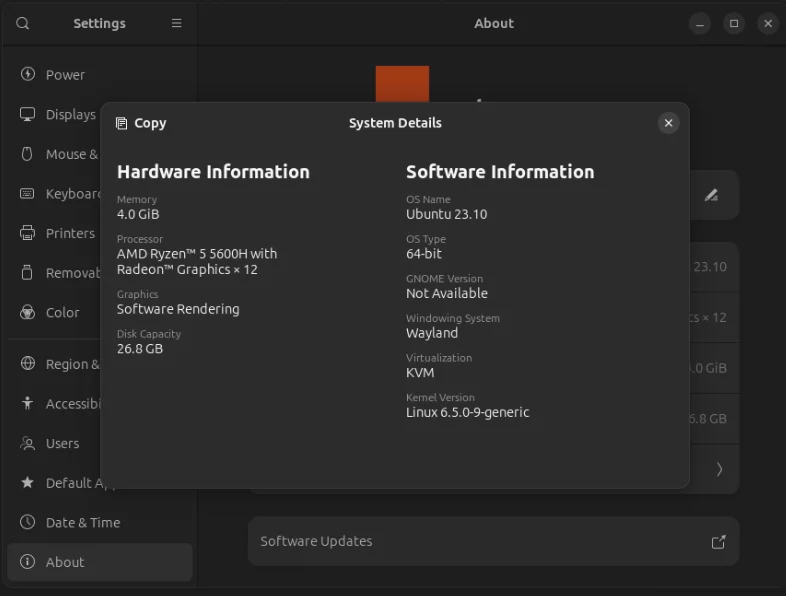Click the Displays monitor icon
The height and width of the screenshot is (596, 786).
pyautogui.click(x=28, y=114)
